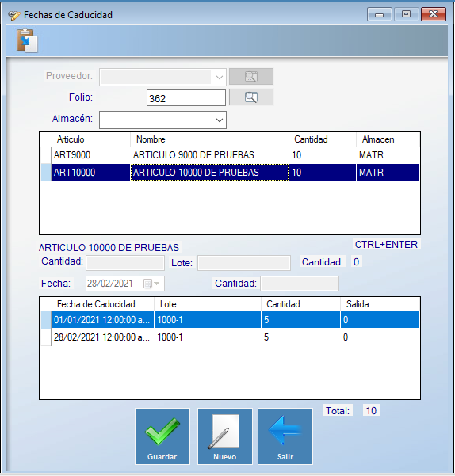Sort by the Nombre column header

click(209, 139)
